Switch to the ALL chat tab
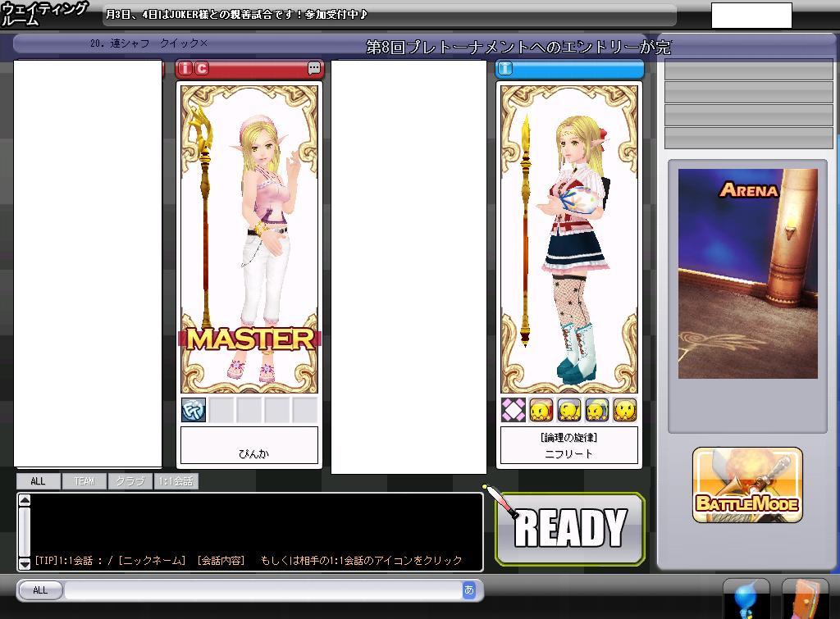This screenshot has height=619, width=840. coord(38,481)
